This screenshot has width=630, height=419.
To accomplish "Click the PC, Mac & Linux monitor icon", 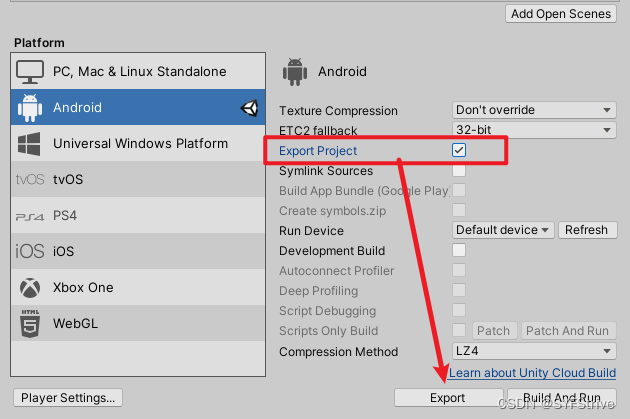I will (x=30, y=72).
